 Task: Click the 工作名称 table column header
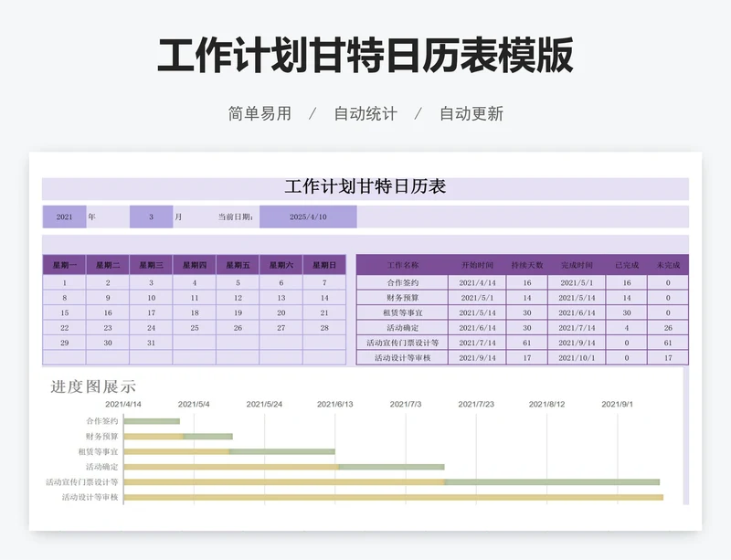click(402, 265)
